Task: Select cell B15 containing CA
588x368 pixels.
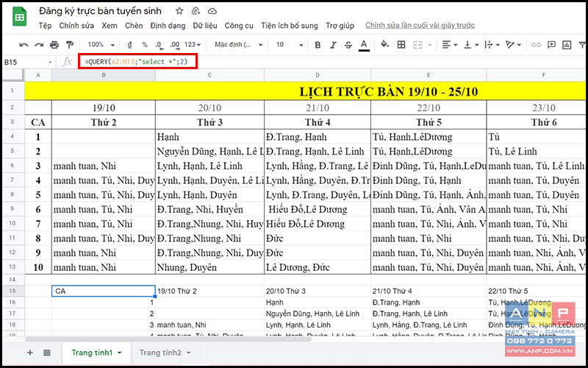Action: [104, 291]
